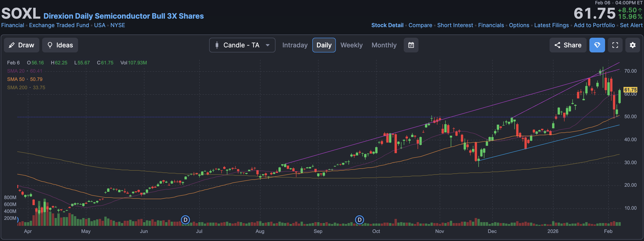This screenshot has width=644, height=241.
Task: Click Add to Portfolio
Action: click(594, 25)
